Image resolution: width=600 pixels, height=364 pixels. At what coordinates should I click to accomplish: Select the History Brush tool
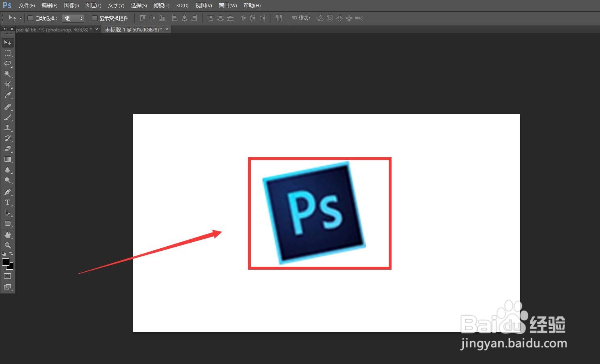(x=8, y=138)
